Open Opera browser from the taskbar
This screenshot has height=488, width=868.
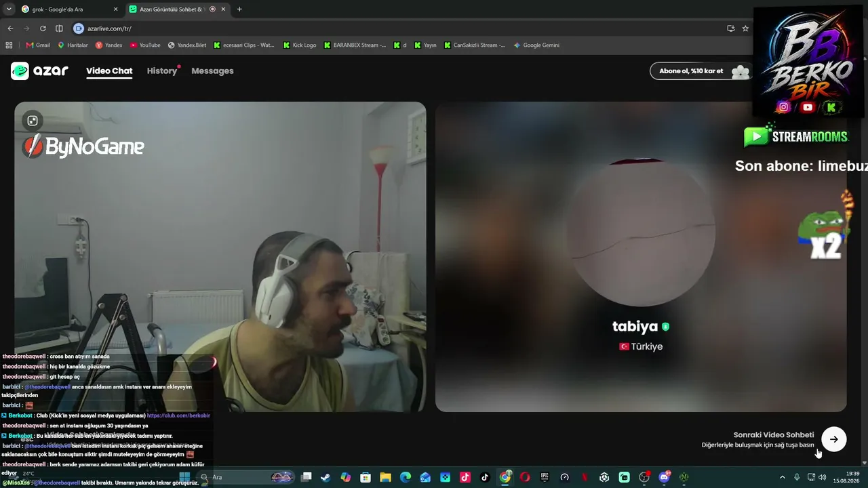[x=525, y=477]
